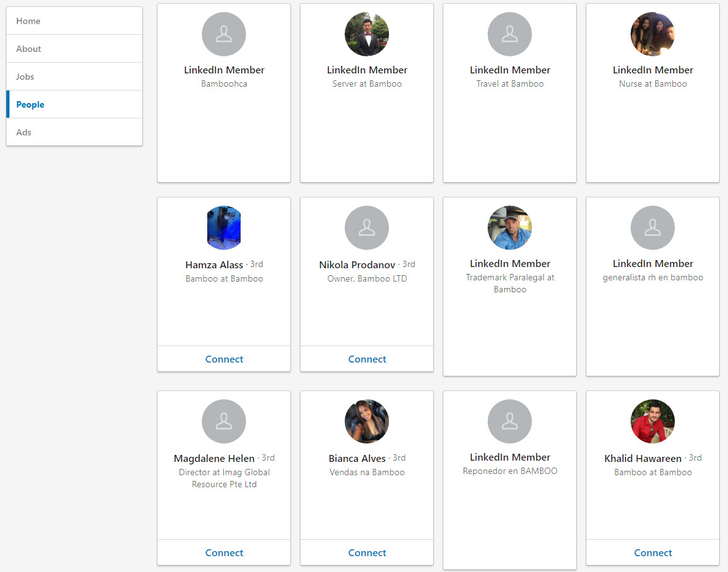Connect with Nikola Prodanov
The image size is (728, 572).
coord(367,359)
